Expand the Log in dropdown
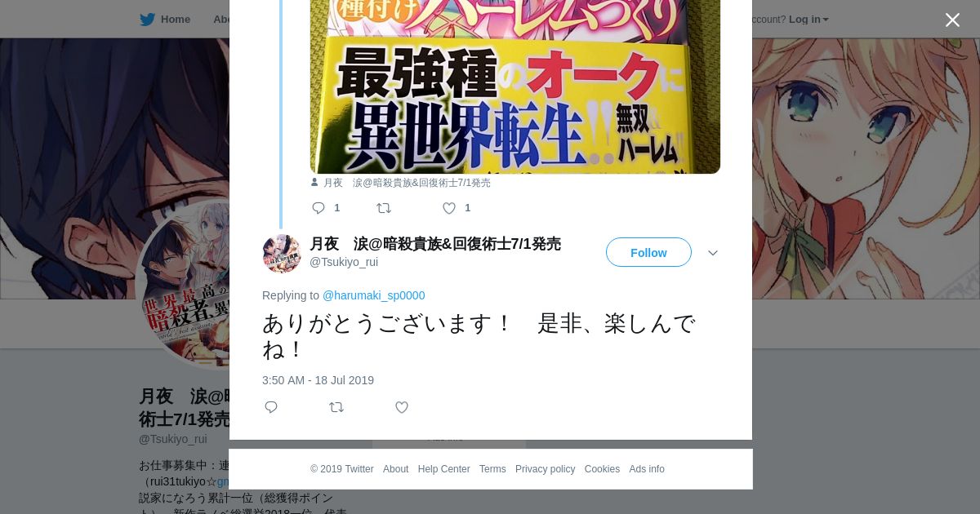Screen dimensions: 980x514 808,20
